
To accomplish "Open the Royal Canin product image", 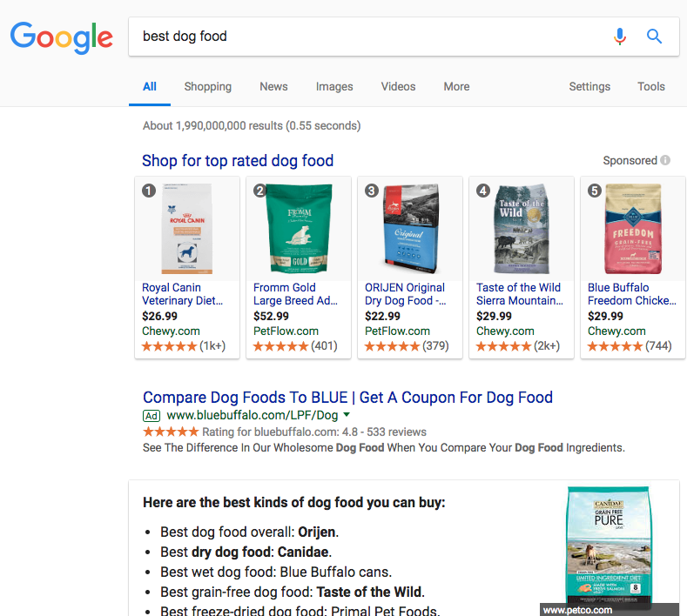I will pos(188,230).
